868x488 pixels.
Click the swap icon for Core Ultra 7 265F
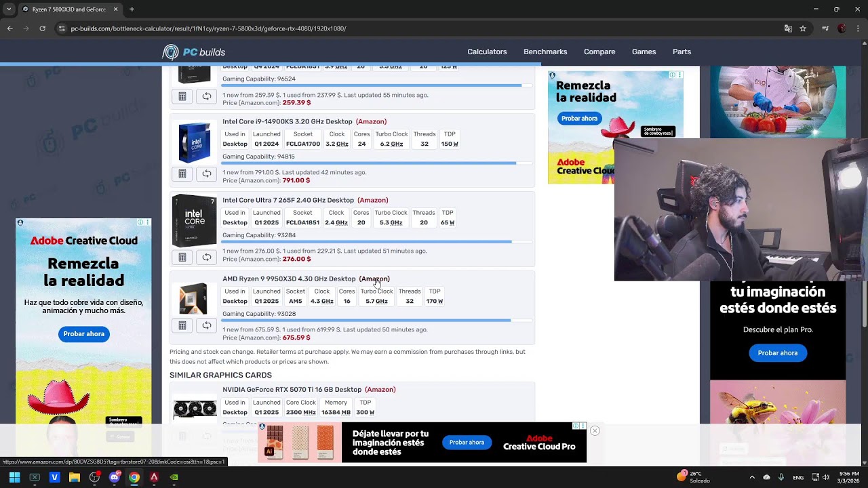point(207,258)
